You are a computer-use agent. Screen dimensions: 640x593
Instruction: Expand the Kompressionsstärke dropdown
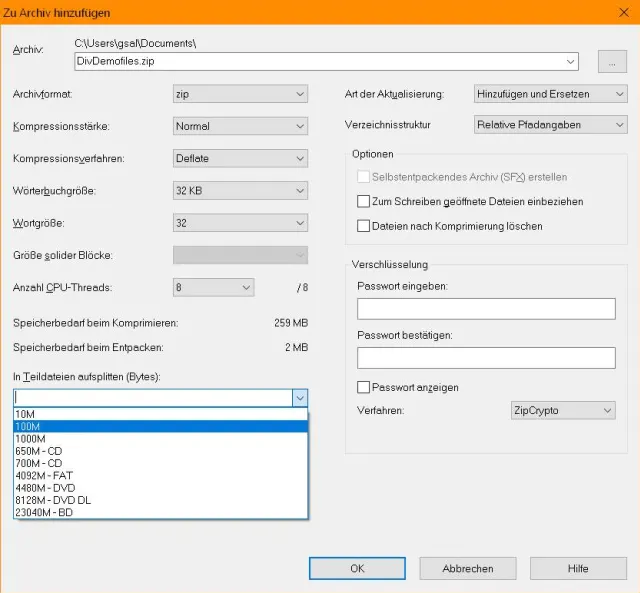[240, 126]
